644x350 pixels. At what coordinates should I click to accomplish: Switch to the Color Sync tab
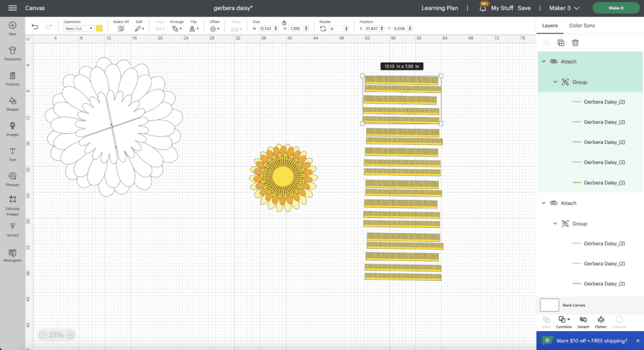pos(582,25)
